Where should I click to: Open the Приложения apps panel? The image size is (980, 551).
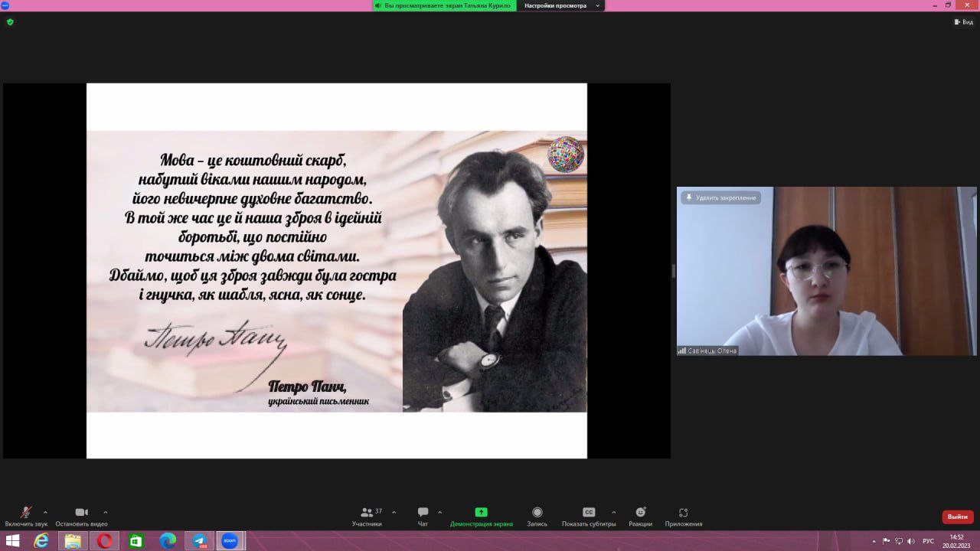683,514
